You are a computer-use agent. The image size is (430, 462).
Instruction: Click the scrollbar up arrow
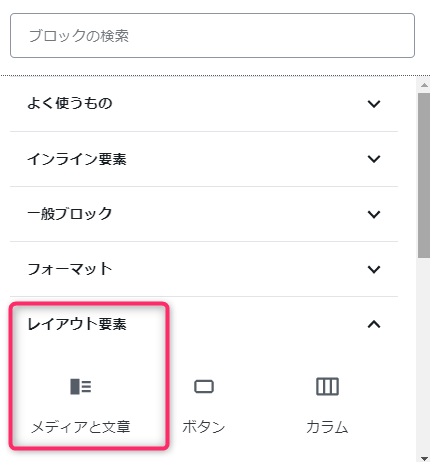pos(424,85)
